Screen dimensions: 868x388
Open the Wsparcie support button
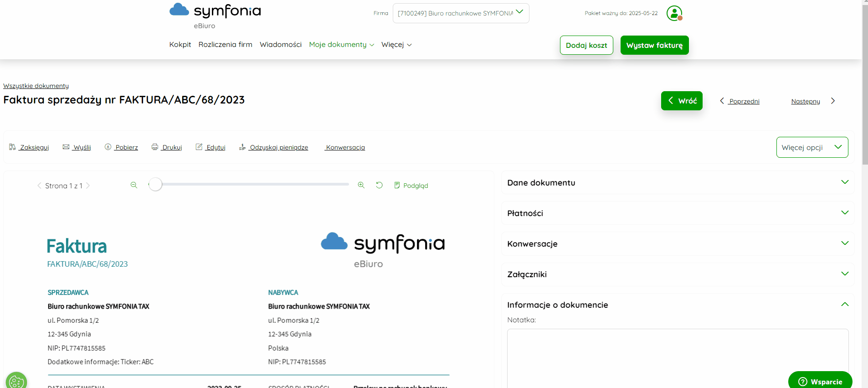pos(820,381)
